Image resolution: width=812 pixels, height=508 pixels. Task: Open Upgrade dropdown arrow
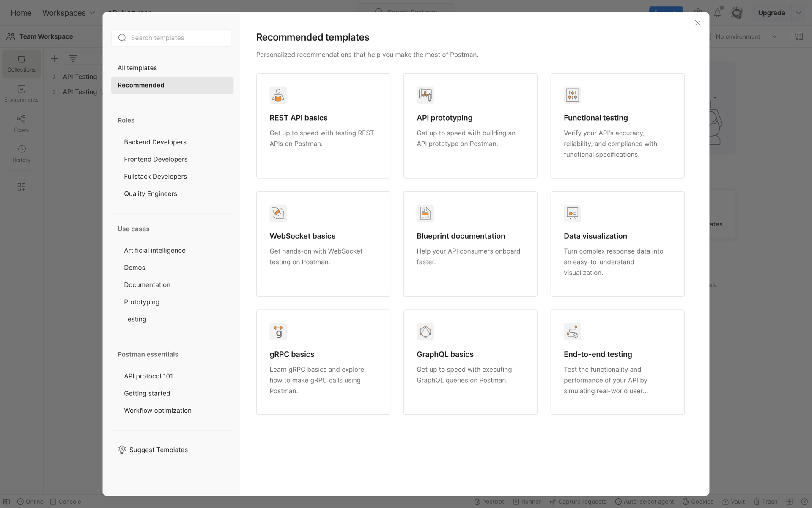click(x=798, y=13)
